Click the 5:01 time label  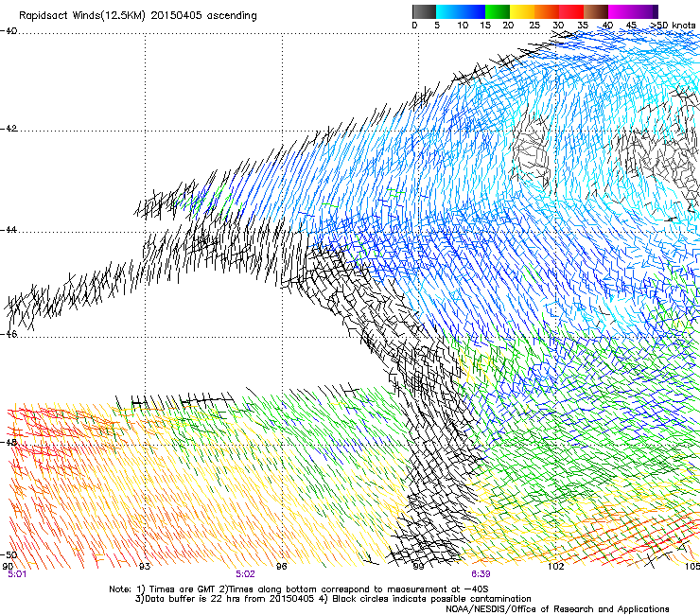(x=17, y=574)
